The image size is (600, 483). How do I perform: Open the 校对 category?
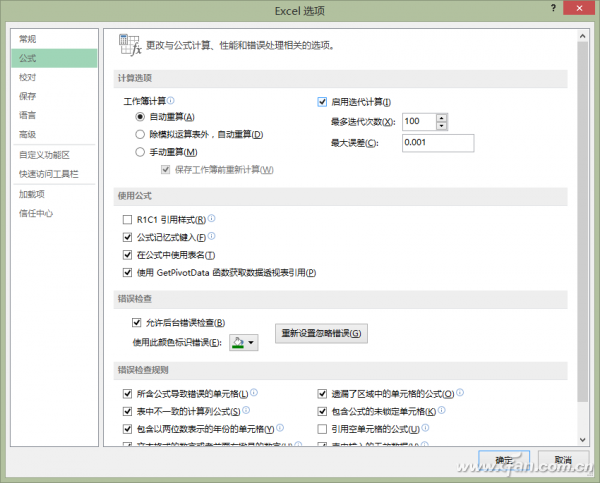54,77
